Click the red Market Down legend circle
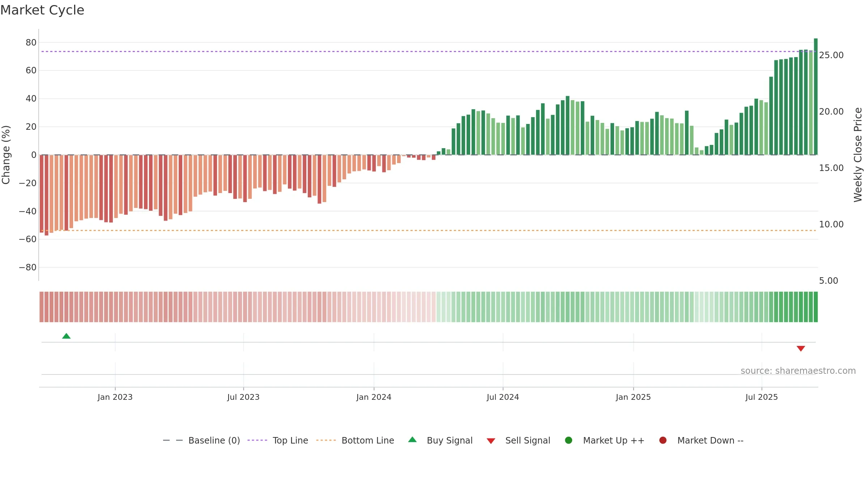 coord(663,440)
